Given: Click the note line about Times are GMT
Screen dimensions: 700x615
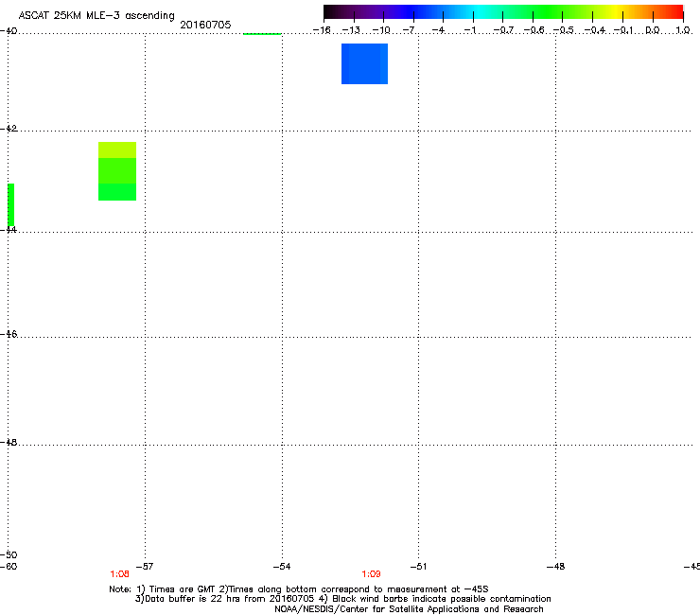Looking at the screenshot, I should click(299, 589).
